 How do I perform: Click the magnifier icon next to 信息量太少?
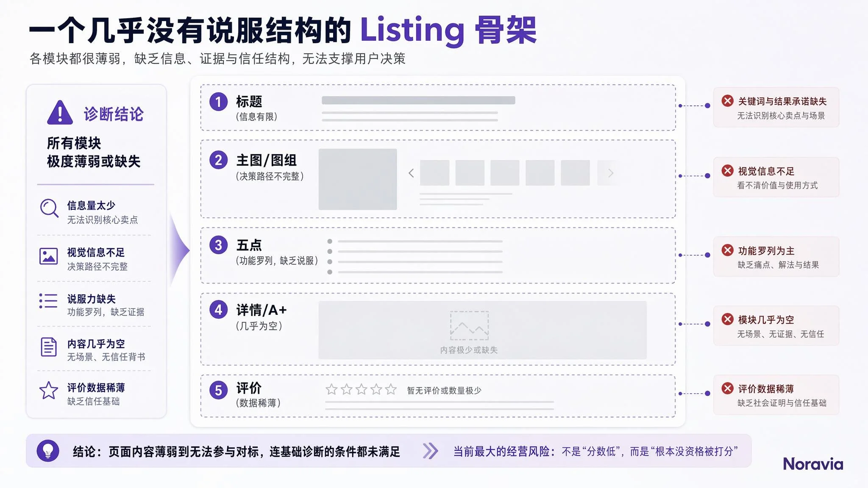(x=49, y=208)
